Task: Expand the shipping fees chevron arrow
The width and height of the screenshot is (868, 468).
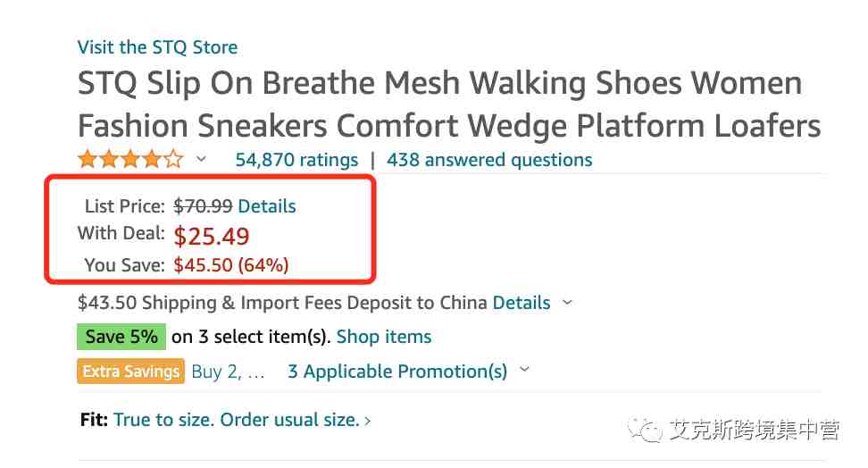Action: coord(567,303)
